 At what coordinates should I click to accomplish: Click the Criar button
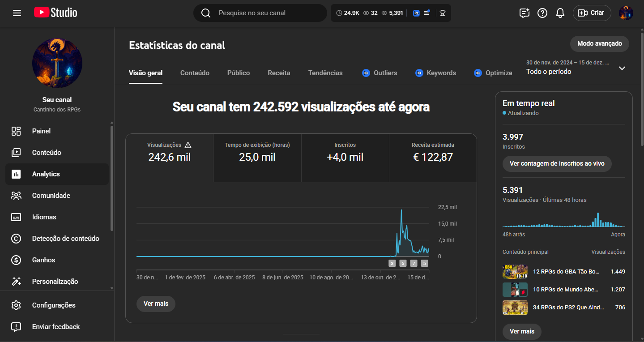(592, 13)
